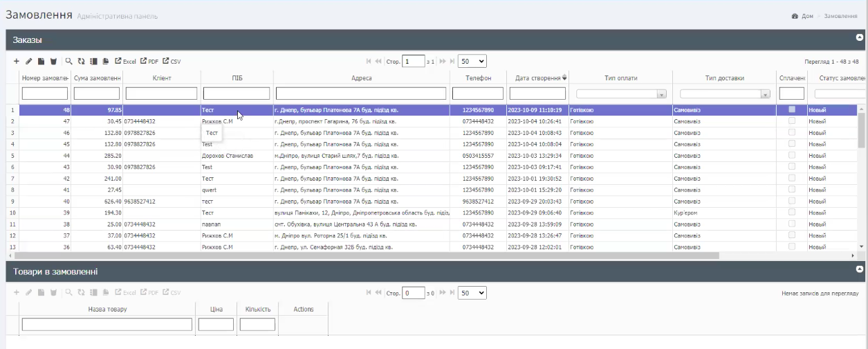Sort by Тип доставки column header
The width and height of the screenshot is (868, 349).
pos(724,78)
